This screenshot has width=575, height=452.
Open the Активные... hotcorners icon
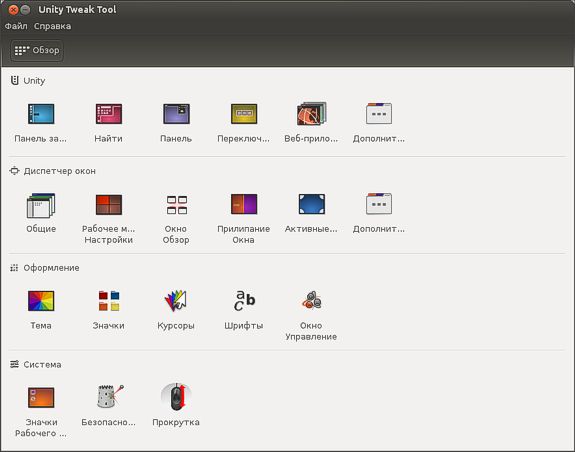pyautogui.click(x=312, y=204)
